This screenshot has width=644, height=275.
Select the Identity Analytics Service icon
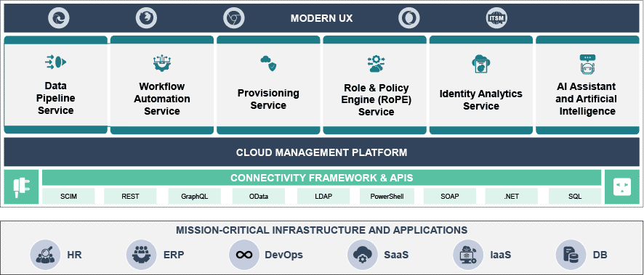click(x=481, y=64)
